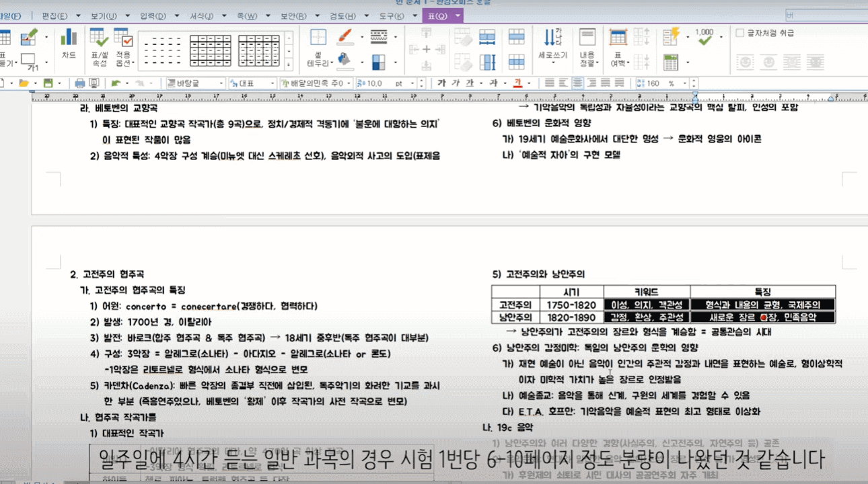868x484 pixels.
Task: Click the print icon in quick toolbar
Action: [80, 83]
